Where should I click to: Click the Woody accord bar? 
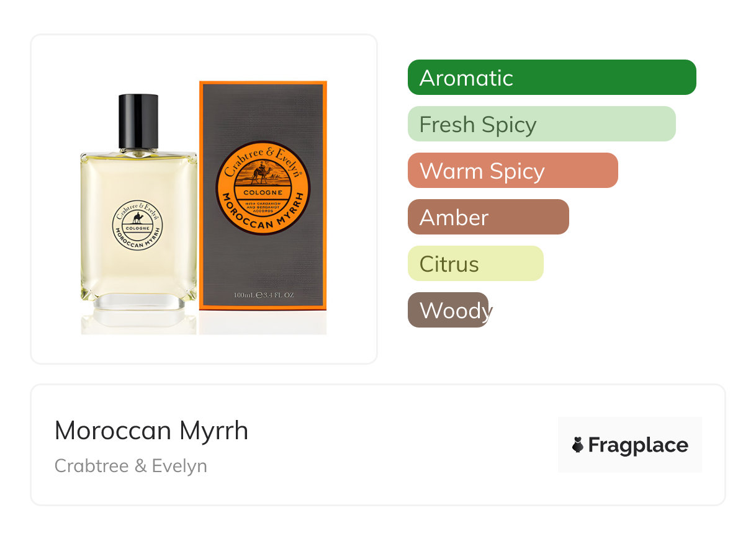[x=448, y=310]
